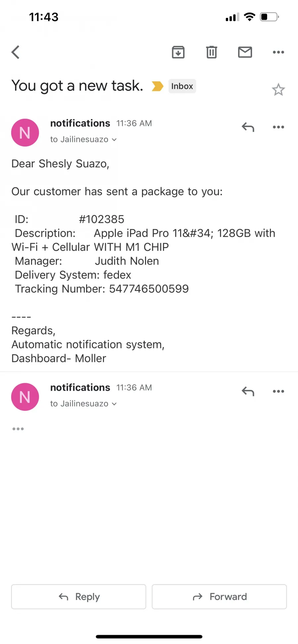
Task: Expand recipient details on the first message
Action: (x=83, y=140)
